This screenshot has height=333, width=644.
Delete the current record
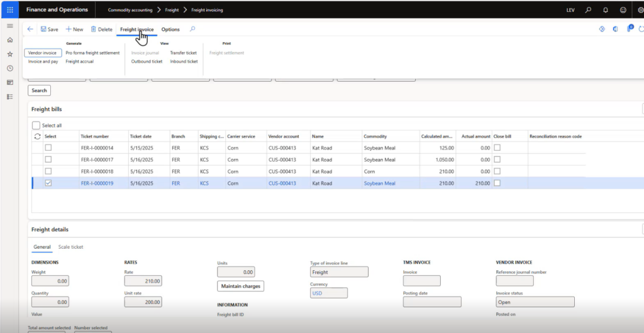tap(101, 30)
